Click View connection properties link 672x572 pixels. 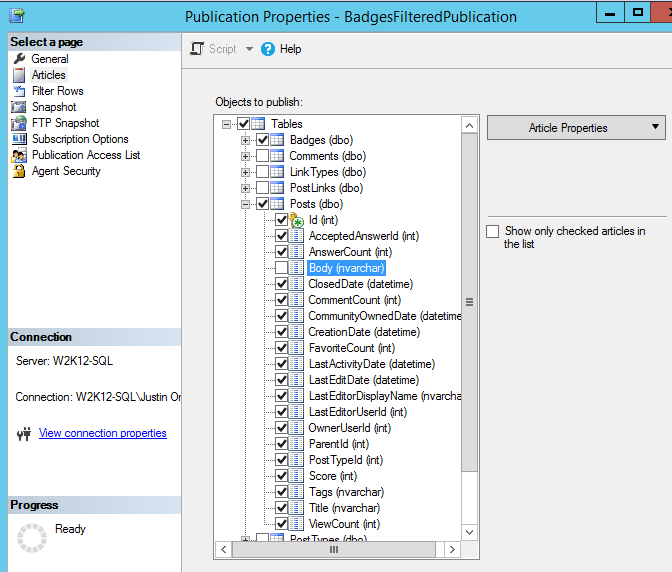click(102, 433)
